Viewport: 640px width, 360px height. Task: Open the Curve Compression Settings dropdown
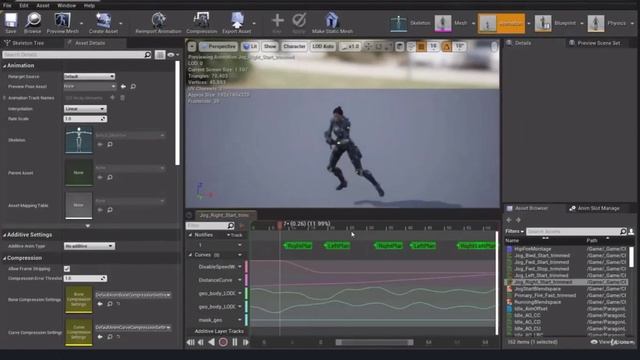[133, 327]
